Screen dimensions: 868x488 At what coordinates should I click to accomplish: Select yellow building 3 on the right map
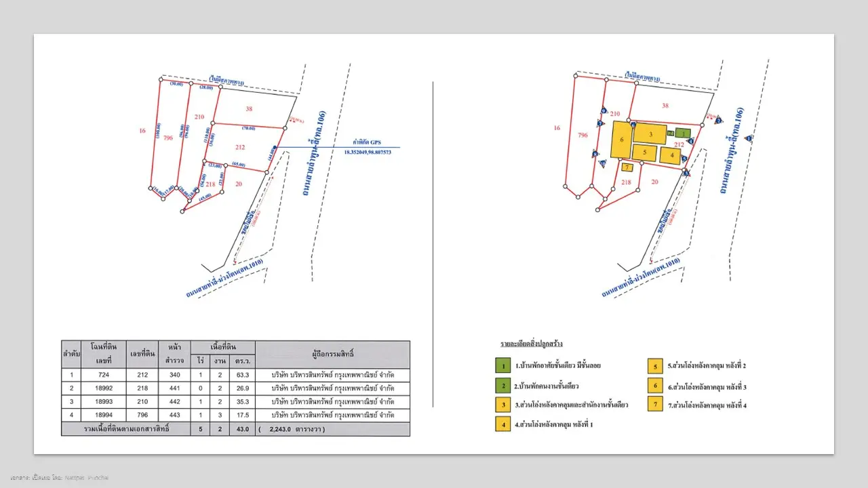point(650,134)
